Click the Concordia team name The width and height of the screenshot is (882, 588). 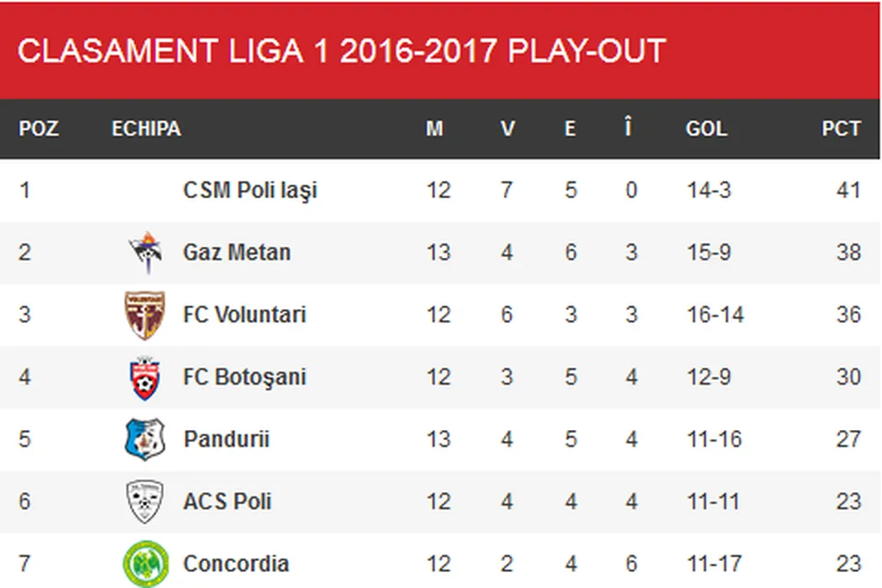[x=236, y=564]
